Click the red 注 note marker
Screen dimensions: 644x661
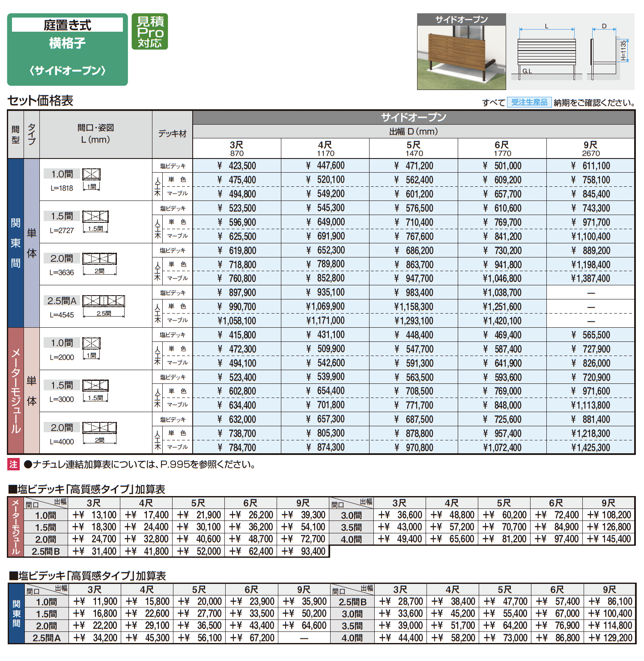point(13,464)
